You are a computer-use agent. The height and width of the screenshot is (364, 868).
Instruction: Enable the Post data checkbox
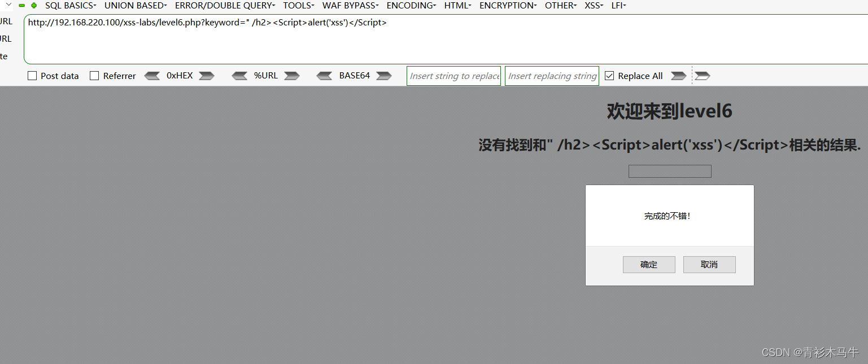[32, 76]
